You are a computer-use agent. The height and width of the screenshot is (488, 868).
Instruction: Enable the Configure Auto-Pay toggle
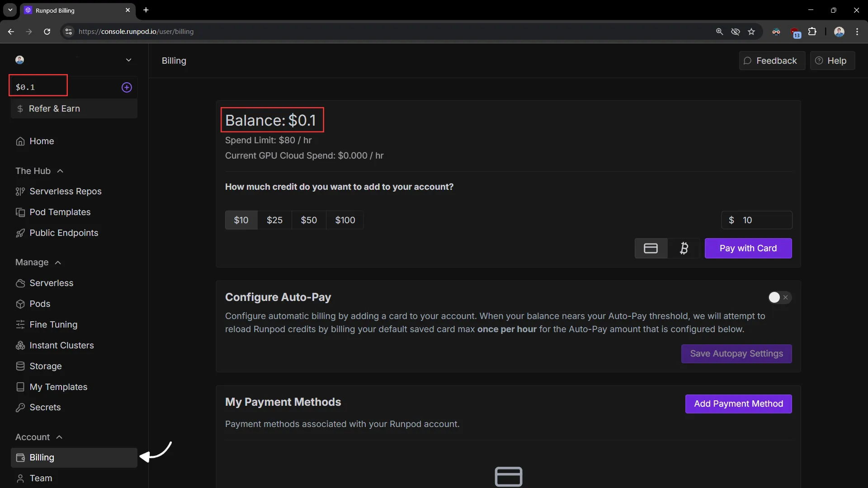[x=775, y=297]
